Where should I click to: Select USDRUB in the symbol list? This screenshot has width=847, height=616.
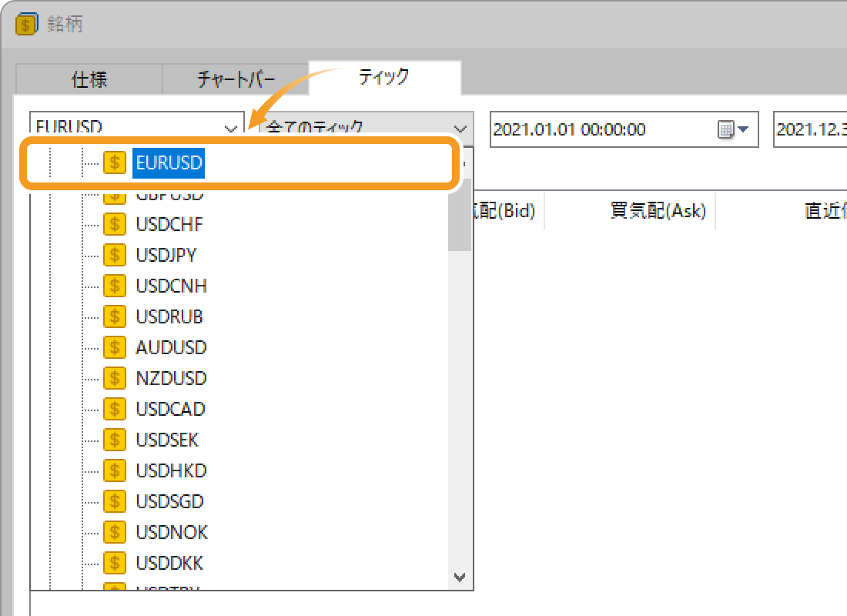click(169, 316)
